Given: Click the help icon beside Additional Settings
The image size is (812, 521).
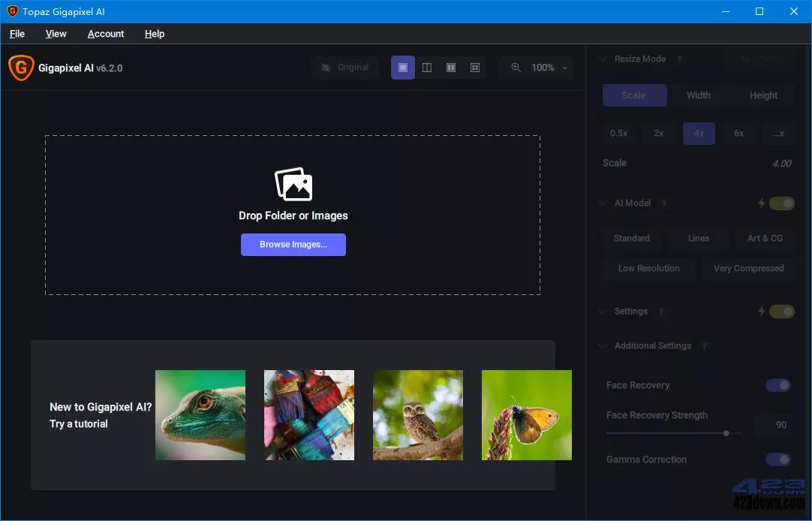Looking at the screenshot, I should pos(705,346).
